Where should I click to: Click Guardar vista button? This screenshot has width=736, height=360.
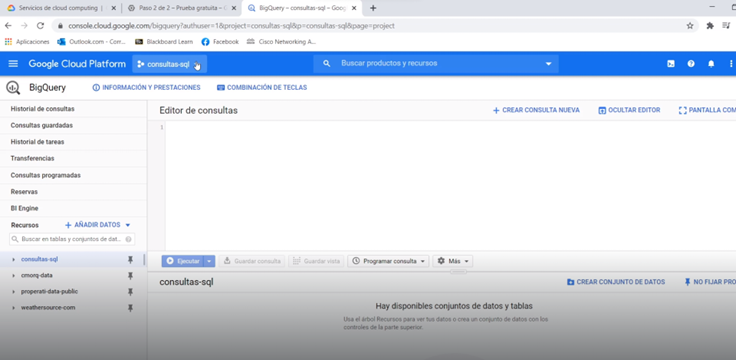(316, 261)
